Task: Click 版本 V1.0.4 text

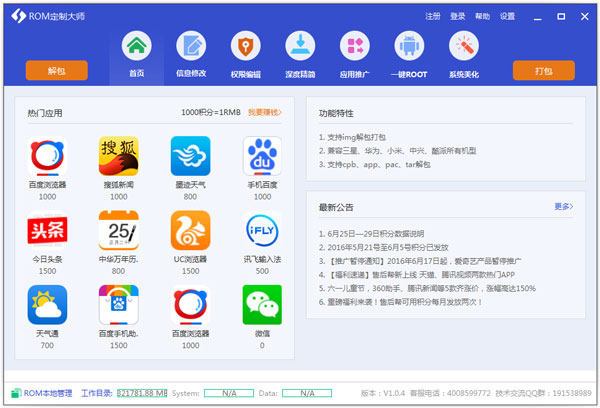Action: click(383, 393)
